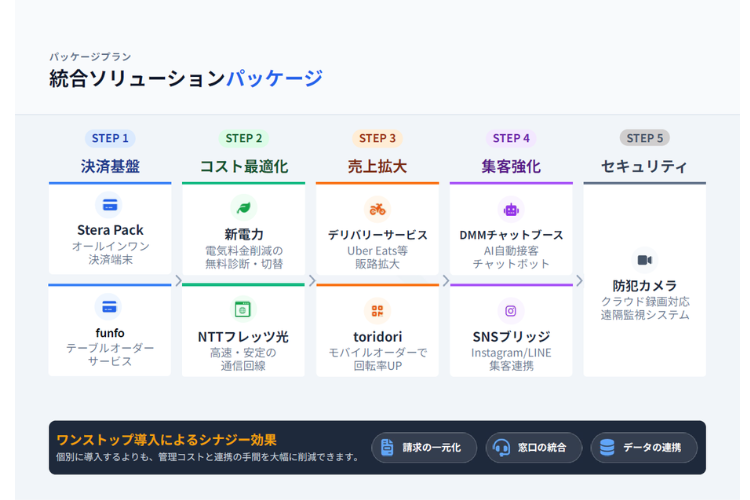750x500 pixels.
Task: Click the 防犯カメラ video camera icon
Action: tap(645, 260)
